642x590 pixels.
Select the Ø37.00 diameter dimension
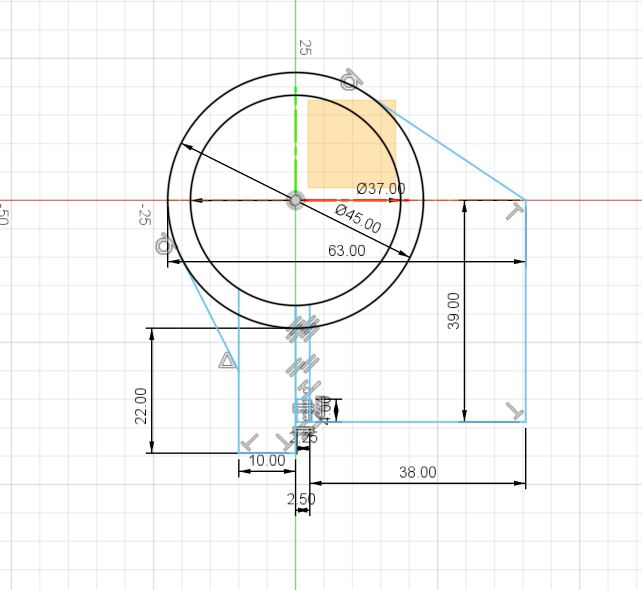[x=381, y=188]
